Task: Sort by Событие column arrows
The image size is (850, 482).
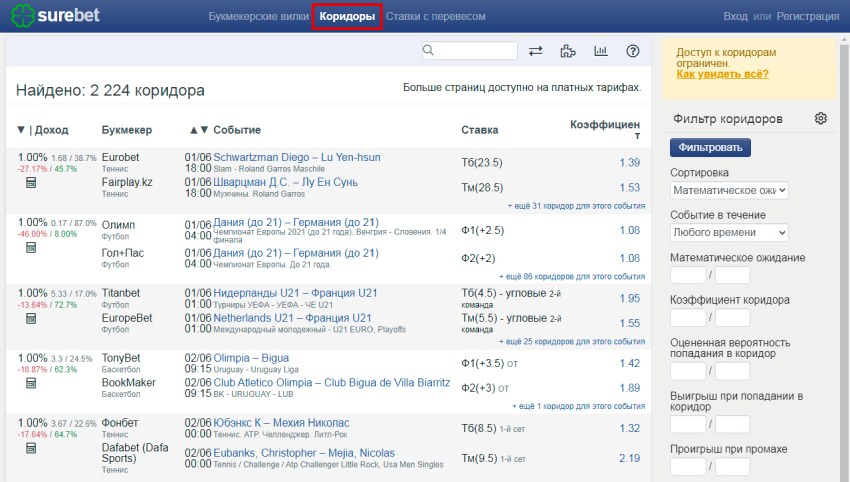Action: (x=199, y=130)
